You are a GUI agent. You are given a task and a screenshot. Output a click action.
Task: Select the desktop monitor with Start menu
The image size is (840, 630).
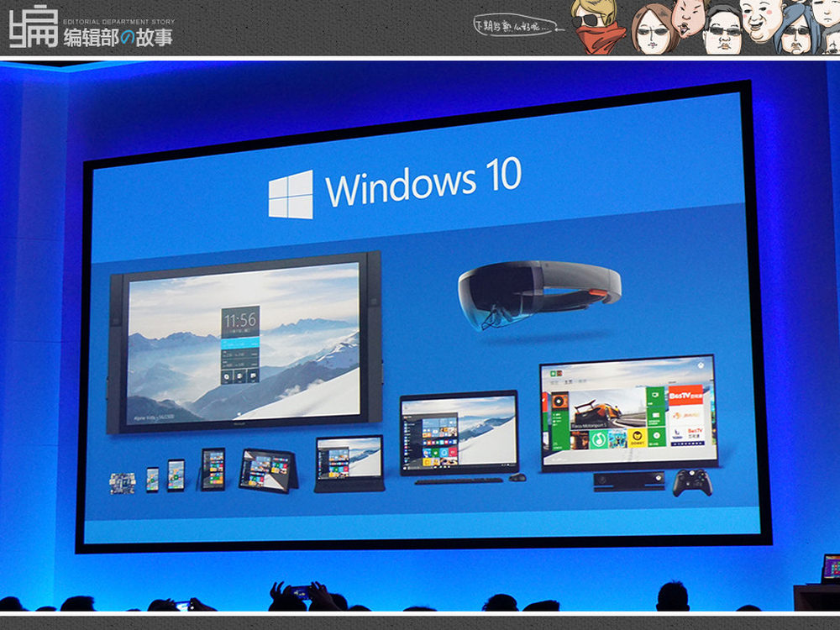point(459,433)
